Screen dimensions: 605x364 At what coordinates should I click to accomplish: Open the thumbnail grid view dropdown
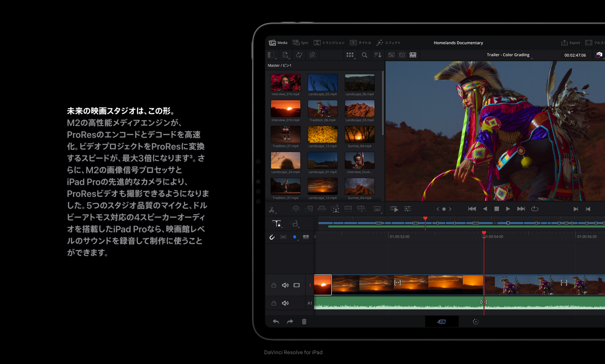coord(350,55)
